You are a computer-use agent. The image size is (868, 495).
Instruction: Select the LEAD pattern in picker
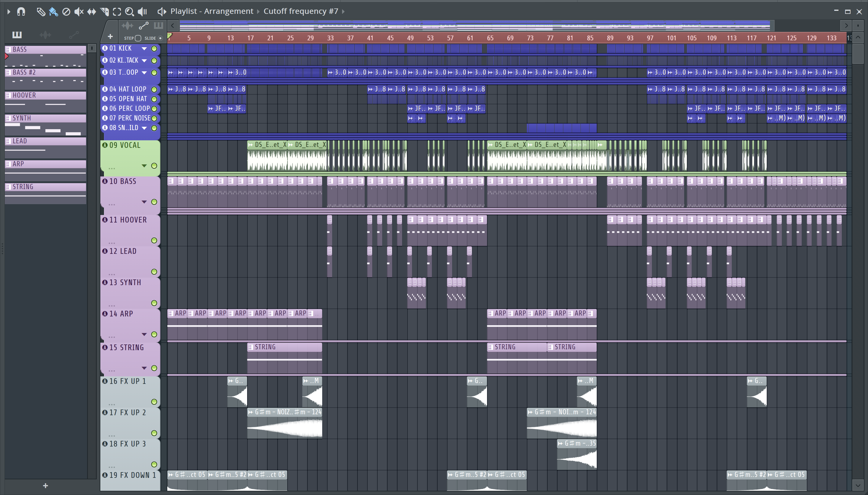pyautogui.click(x=46, y=148)
